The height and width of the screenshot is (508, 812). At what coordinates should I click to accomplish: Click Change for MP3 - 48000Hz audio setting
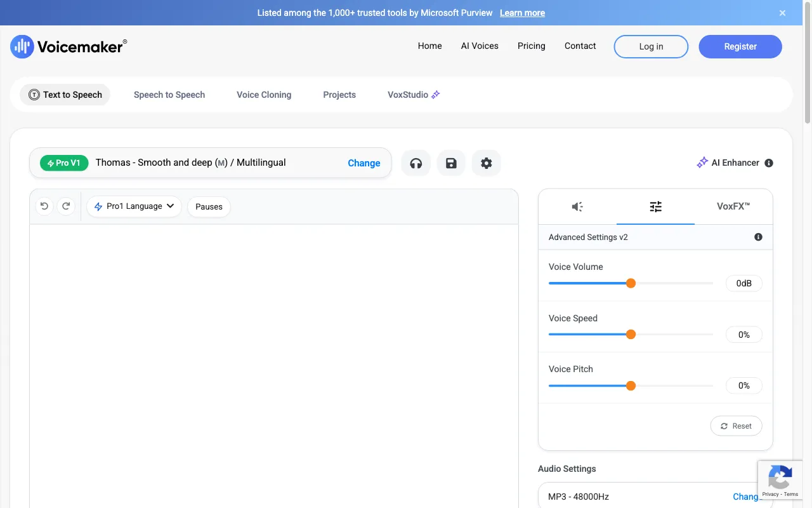747,497
